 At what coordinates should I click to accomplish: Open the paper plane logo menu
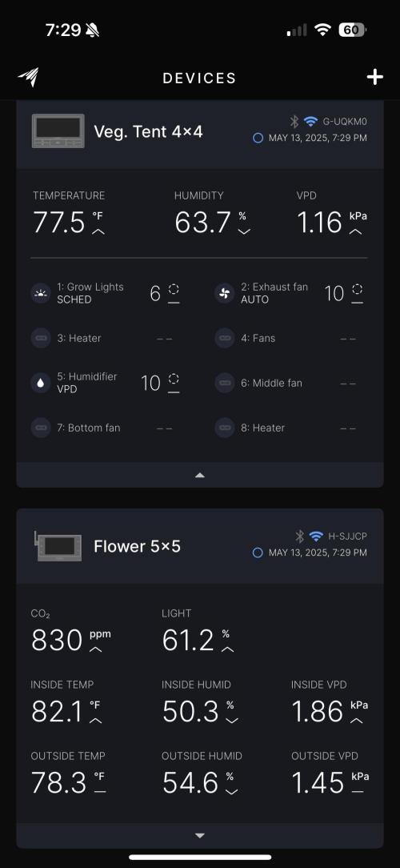coord(28,78)
